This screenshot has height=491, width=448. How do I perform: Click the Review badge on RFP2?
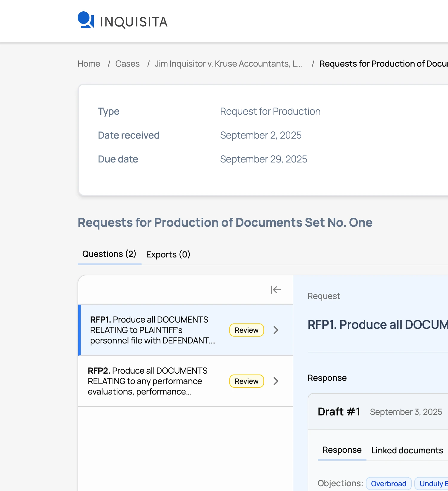pyautogui.click(x=246, y=381)
